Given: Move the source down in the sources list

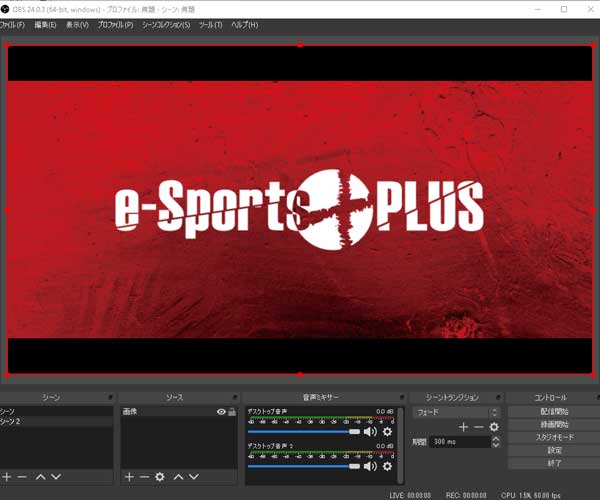Looking at the screenshot, I should [194, 477].
